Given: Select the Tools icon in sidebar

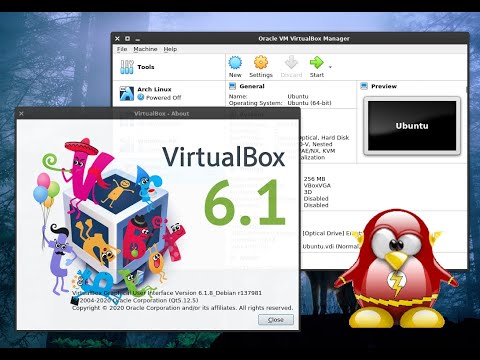Looking at the screenshot, I should 127,67.
